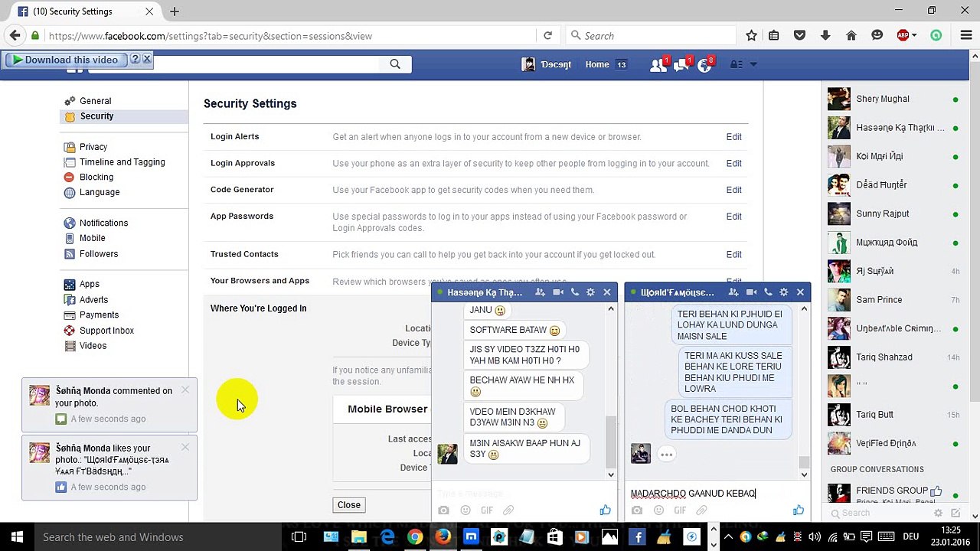Click the Close button under sessions
The height and width of the screenshot is (551, 980).
(x=349, y=505)
